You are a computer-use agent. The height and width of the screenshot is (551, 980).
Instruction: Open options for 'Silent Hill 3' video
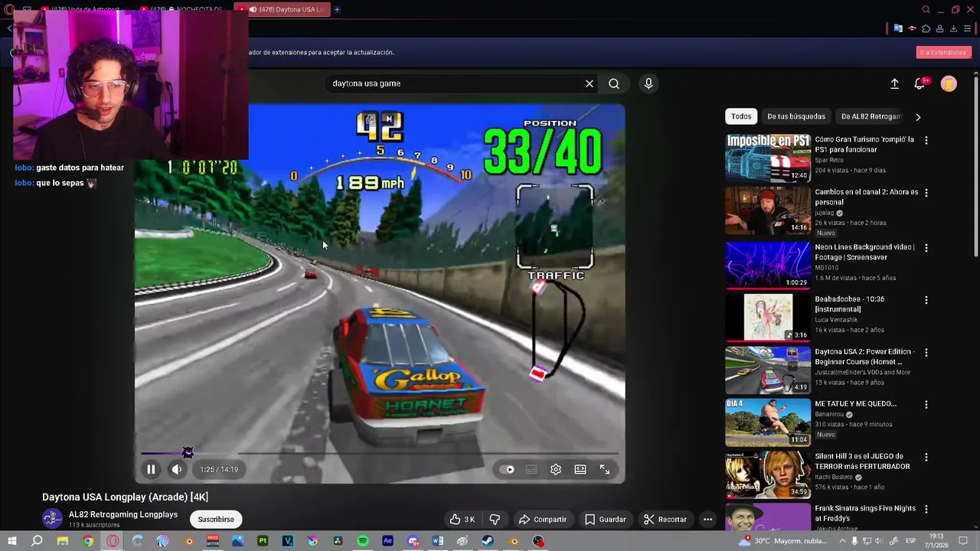point(926,458)
